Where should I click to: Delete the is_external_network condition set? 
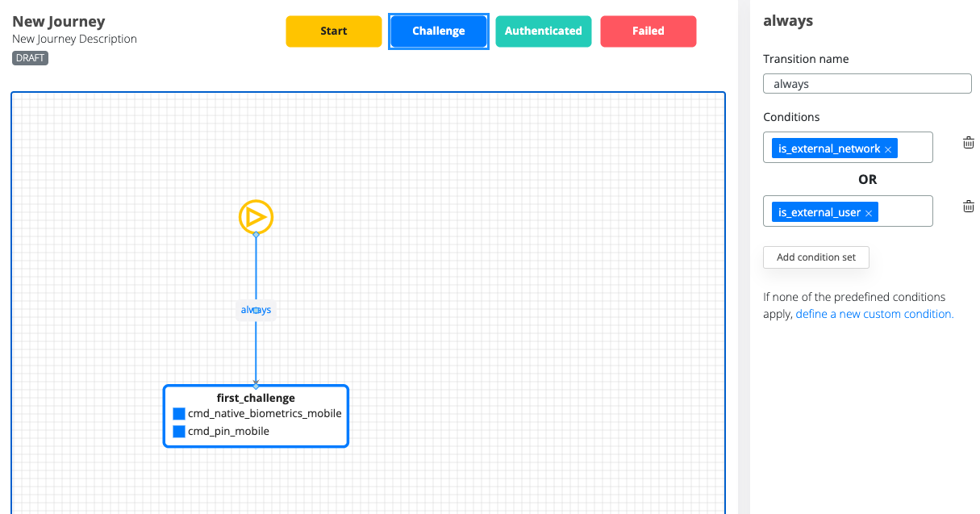tap(968, 143)
